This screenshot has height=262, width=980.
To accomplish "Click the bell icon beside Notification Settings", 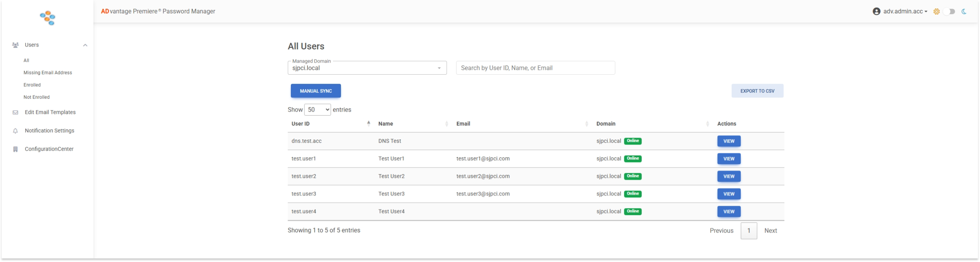I will 15,131.
